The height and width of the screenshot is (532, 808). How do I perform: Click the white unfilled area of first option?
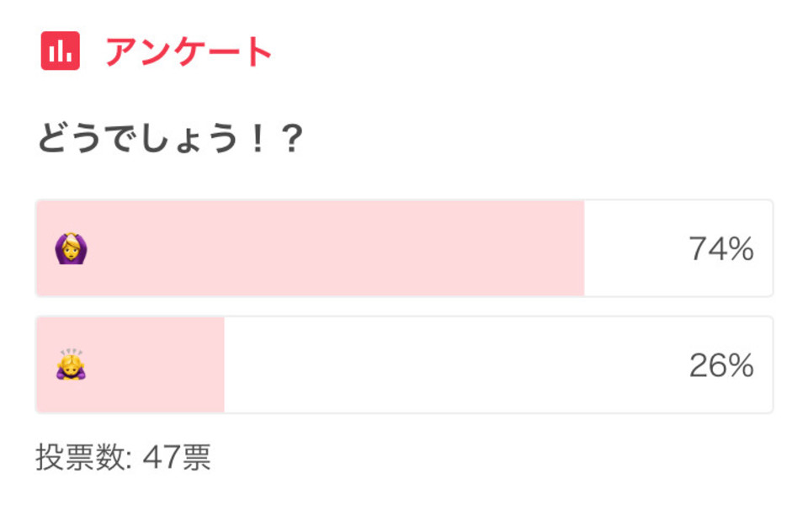(x=678, y=248)
